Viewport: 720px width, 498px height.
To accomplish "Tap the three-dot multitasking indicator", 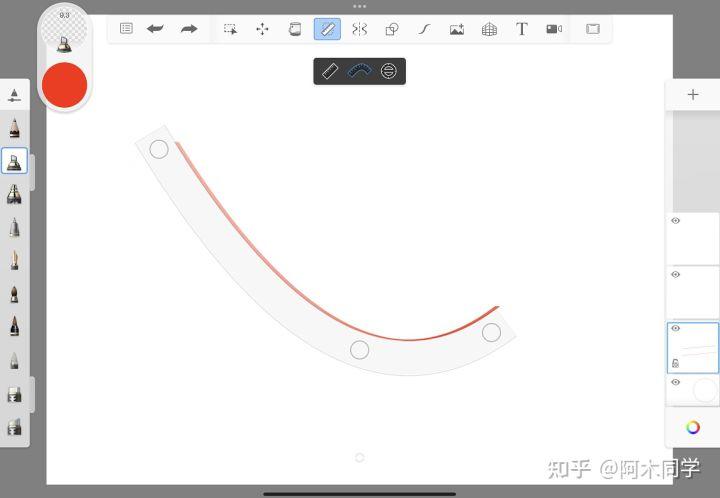I will (360, 6).
